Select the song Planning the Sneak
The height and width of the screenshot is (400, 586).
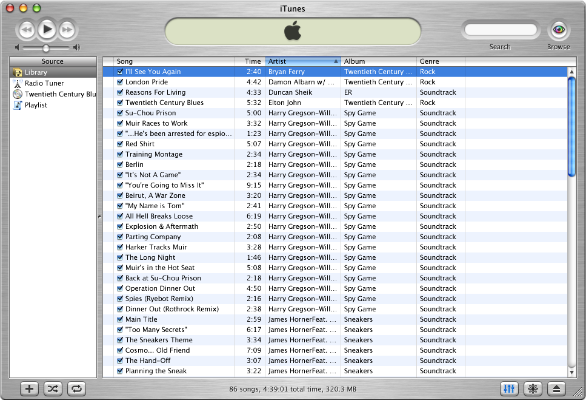point(156,371)
